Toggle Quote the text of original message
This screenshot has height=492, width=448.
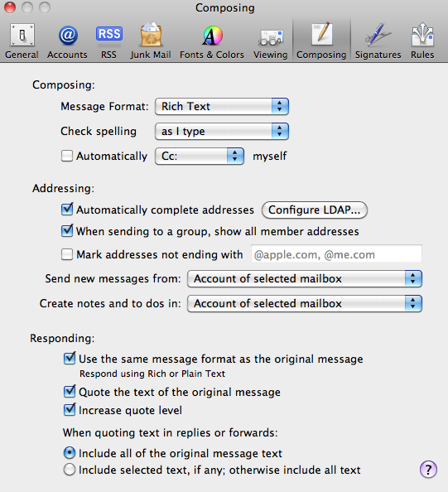(x=70, y=392)
